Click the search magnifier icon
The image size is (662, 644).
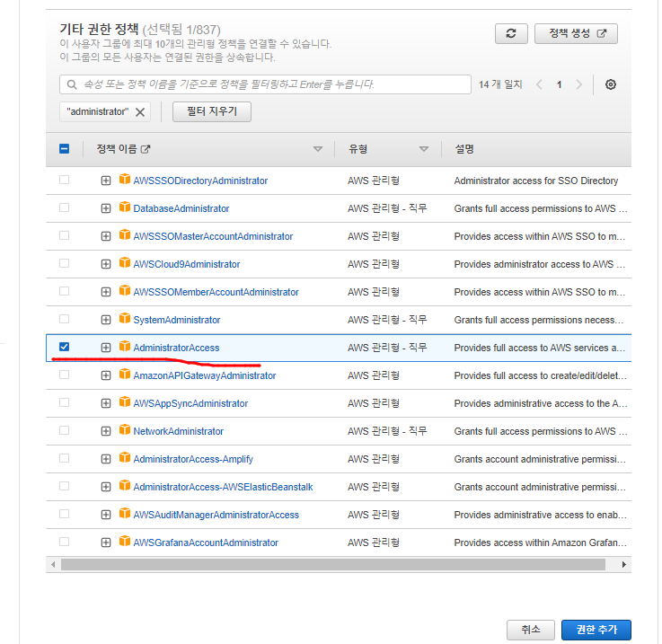pos(72,84)
